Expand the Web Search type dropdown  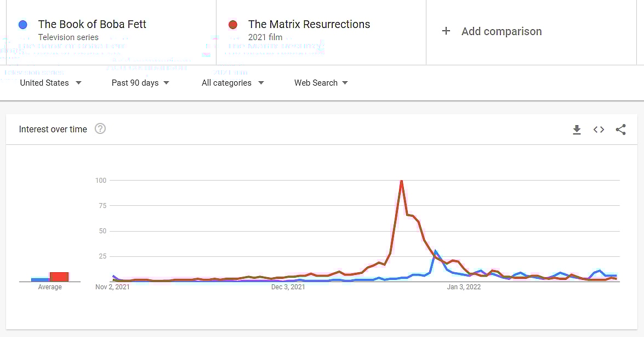point(321,83)
